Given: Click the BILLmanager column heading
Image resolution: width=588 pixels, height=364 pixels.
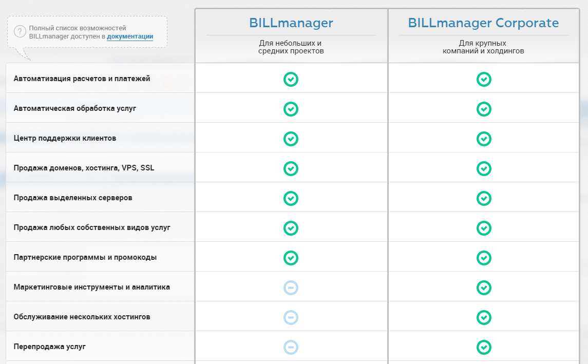Looking at the screenshot, I should click(x=291, y=23).
